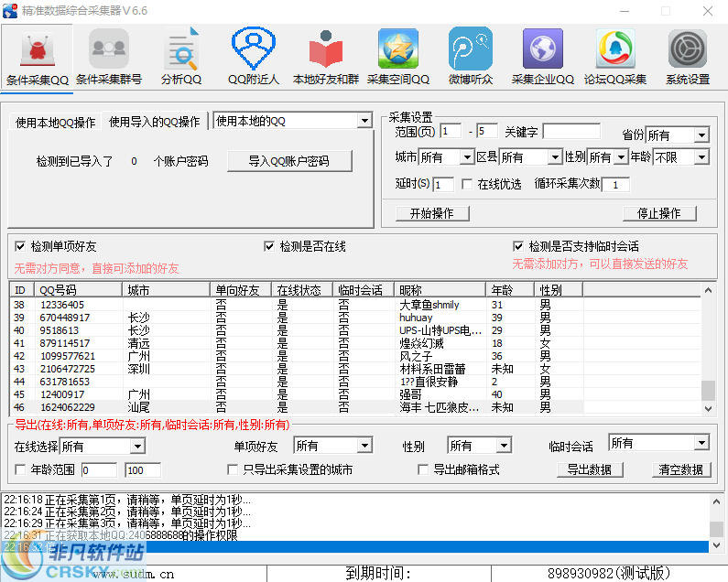Image resolution: width=728 pixels, height=582 pixels.
Task: Open the 条件采集群号 tool
Action: coord(109,57)
